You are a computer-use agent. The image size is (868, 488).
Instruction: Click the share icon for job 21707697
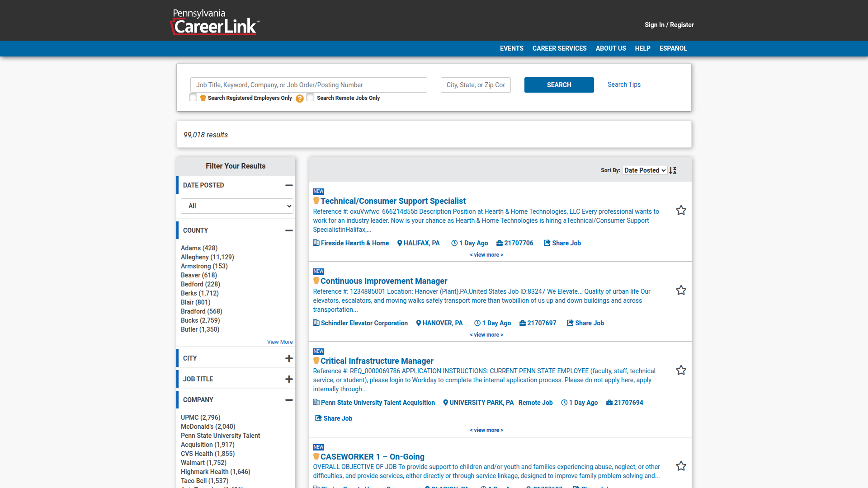(570, 323)
